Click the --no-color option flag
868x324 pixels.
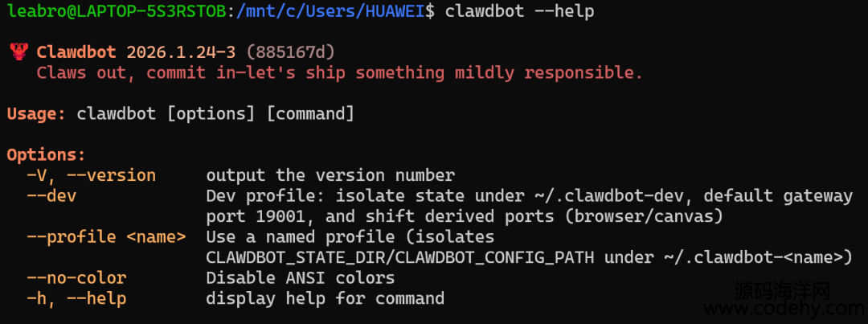[76, 278]
